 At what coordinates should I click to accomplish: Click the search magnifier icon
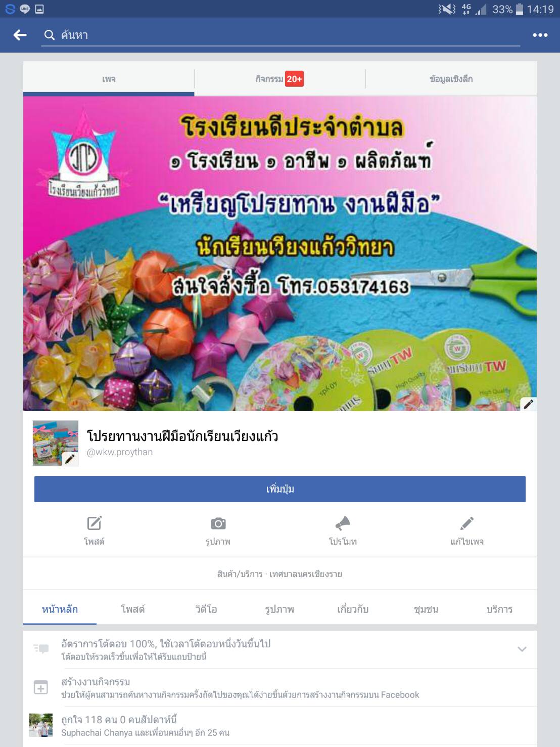[49, 35]
